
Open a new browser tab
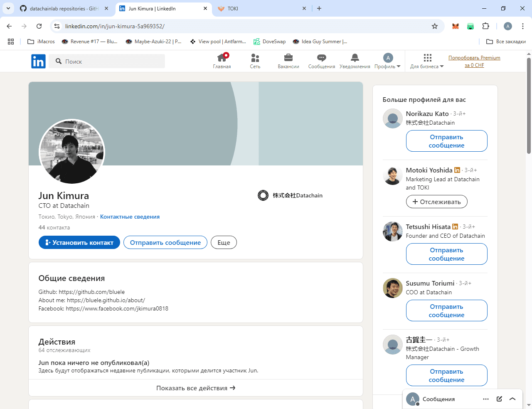319,8
